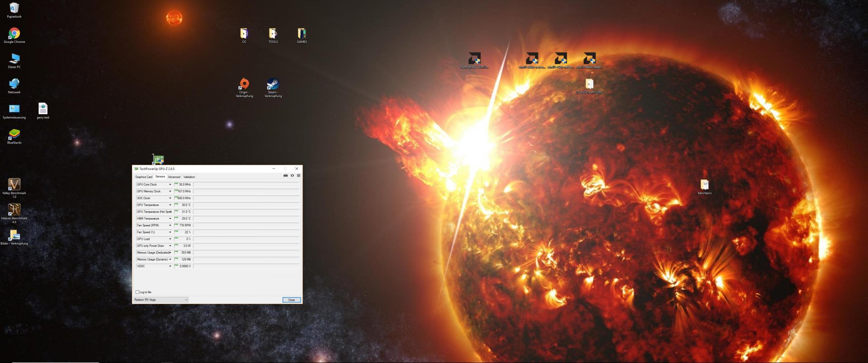The image size is (868, 363).
Task: Open the VDDC sensor dropdown
Action: coord(170,266)
